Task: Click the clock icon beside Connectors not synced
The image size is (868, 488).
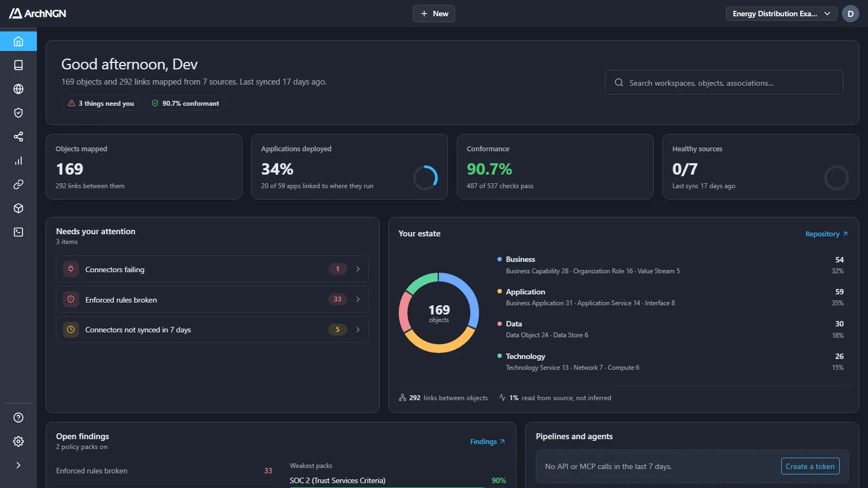Action: click(x=71, y=330)
